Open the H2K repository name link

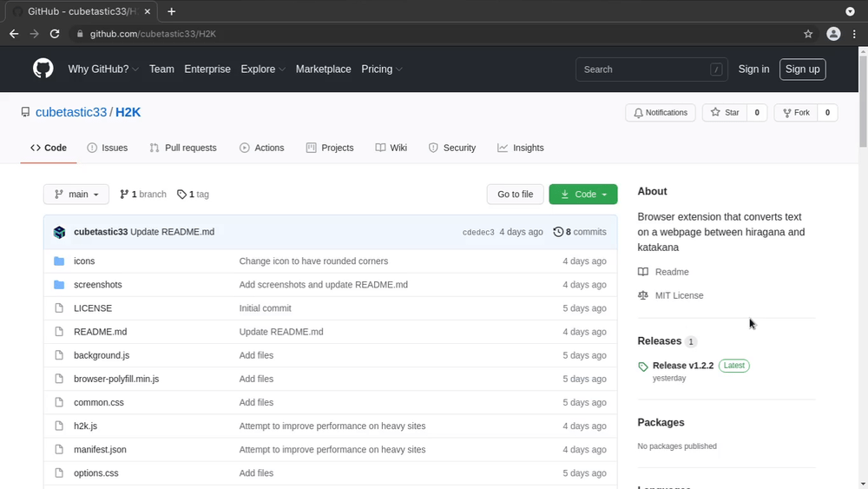click(x=128, y=112)
